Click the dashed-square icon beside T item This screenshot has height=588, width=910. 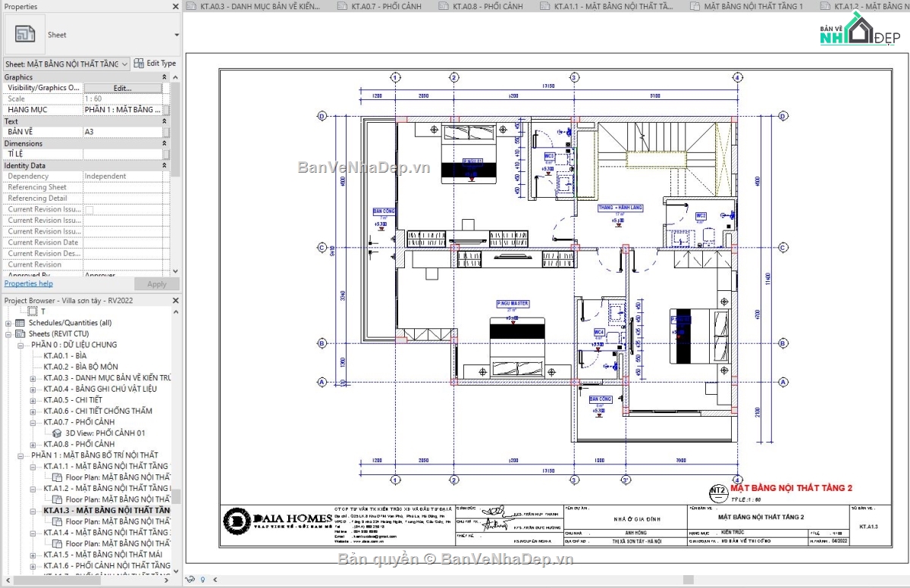tap(32, 311)
